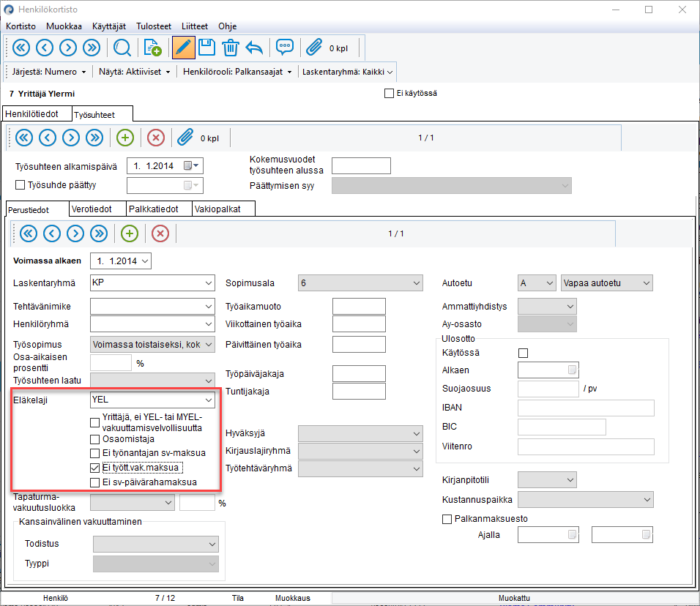Save with the floppy disk icon
Screen dimensions: 700x606
[x=206, y=48]
